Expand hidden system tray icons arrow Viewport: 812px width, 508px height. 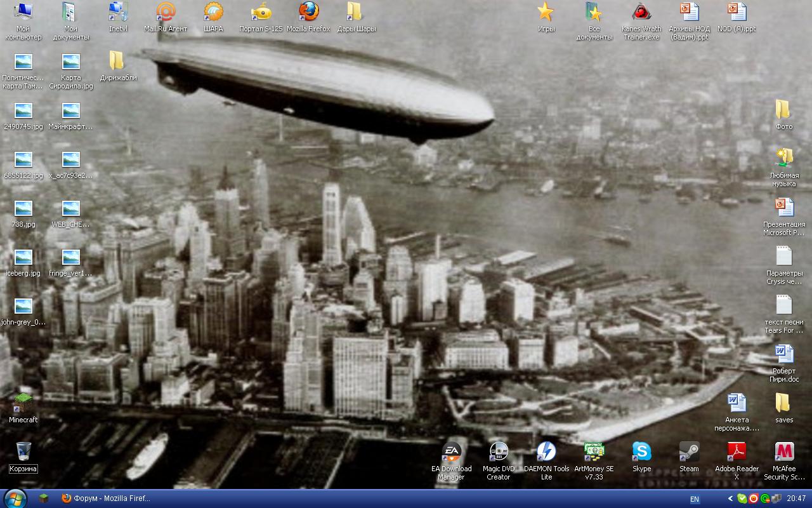coord(730,499)
